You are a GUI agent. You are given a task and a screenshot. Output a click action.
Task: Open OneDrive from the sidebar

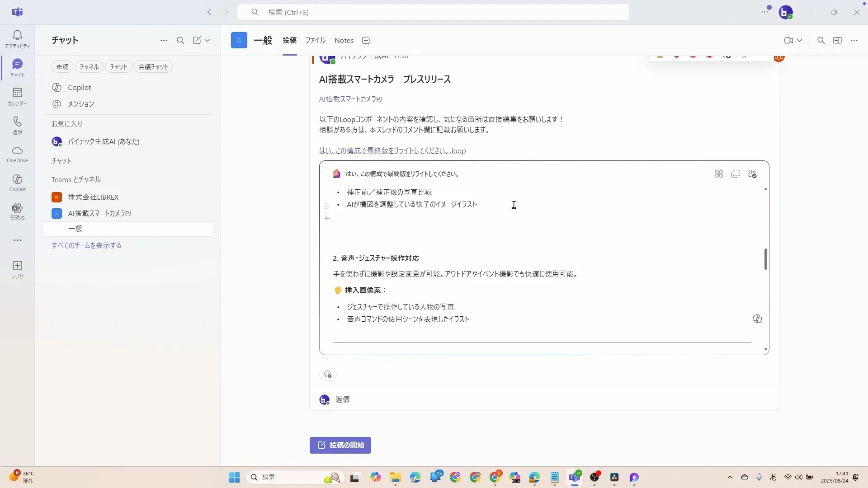17,154
